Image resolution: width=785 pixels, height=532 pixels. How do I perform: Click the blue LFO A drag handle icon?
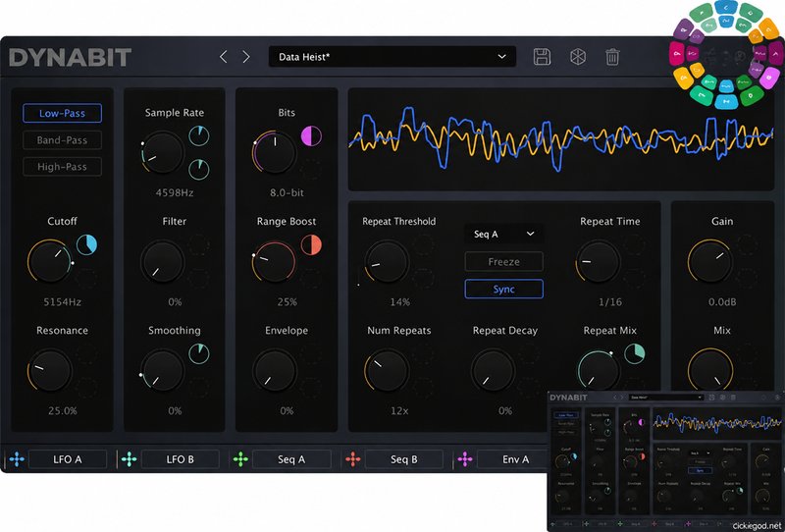[17, 459]
